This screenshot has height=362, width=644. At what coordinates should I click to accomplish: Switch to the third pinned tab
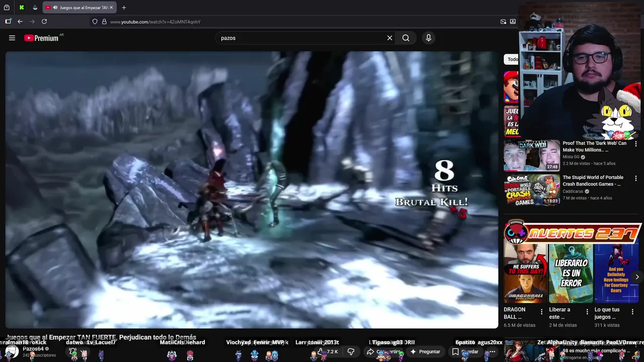35,8
